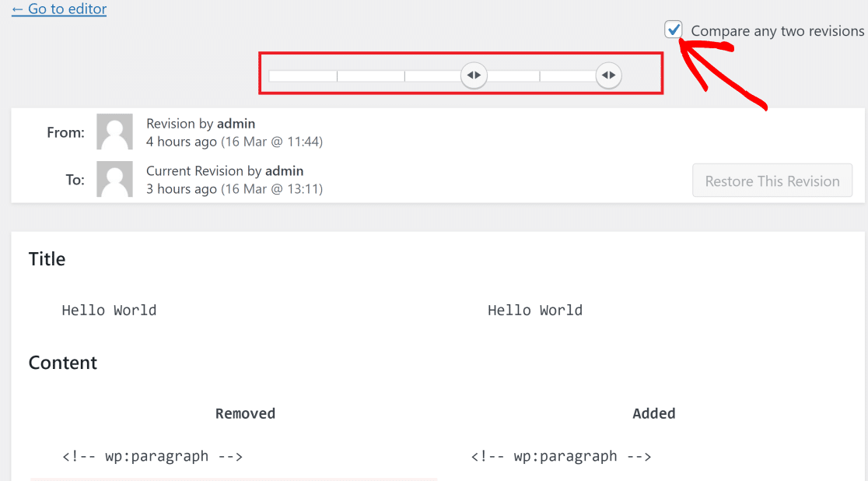This screenshot has height=481, width=868.
Task: Click wp:paragraph comment in Added column
Action: 561,456
